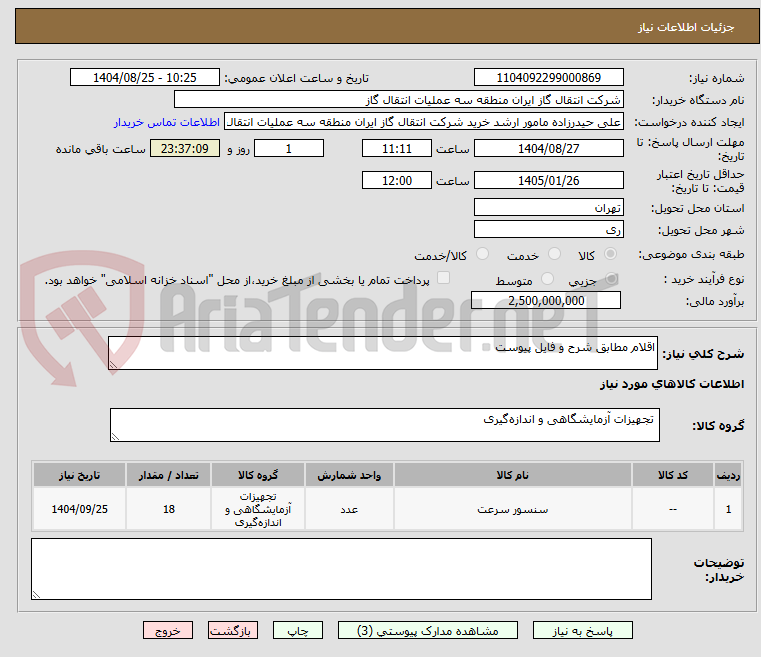This screenshot has height=657, width=761.
Task: Click the goods group cell in row 1
Action: coord(258,509)
